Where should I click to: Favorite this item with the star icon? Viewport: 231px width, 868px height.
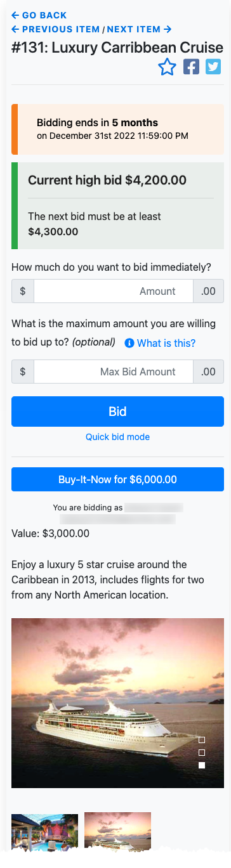(167, 67)
